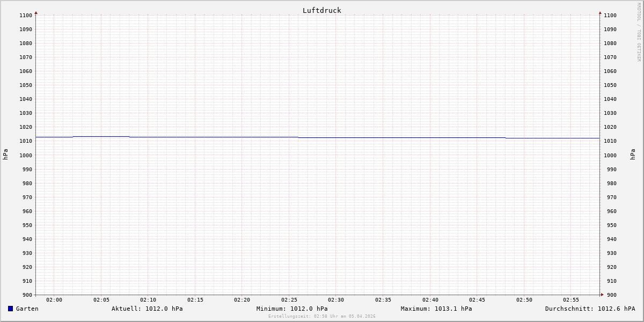Select the Maximum: 1013.1 hPa value
This screenshot has height=322, width=644.
[x=436, y=309]
